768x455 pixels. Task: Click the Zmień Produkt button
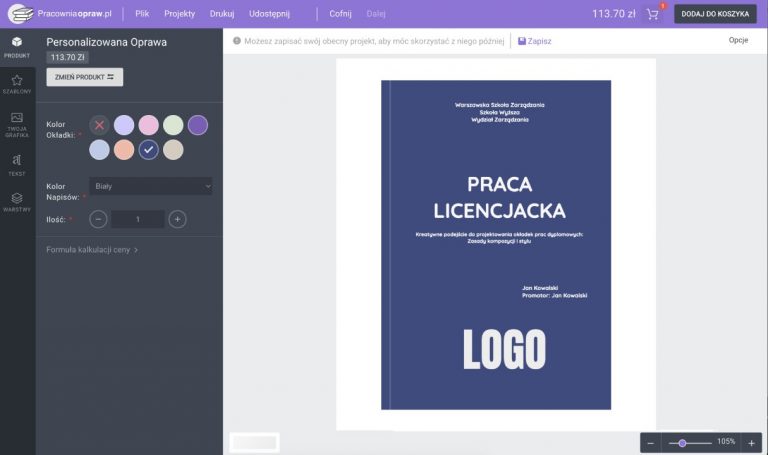pos(85,77)
